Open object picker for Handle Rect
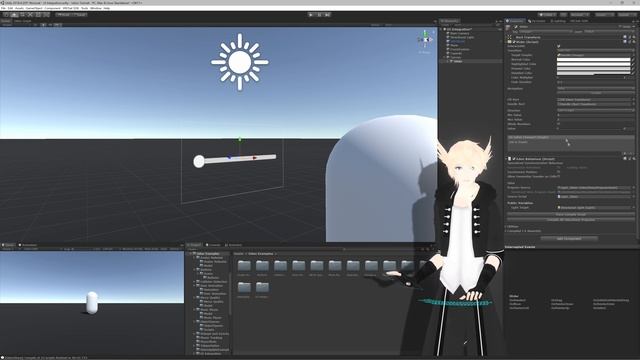640x360 pixels. [633, 104]
